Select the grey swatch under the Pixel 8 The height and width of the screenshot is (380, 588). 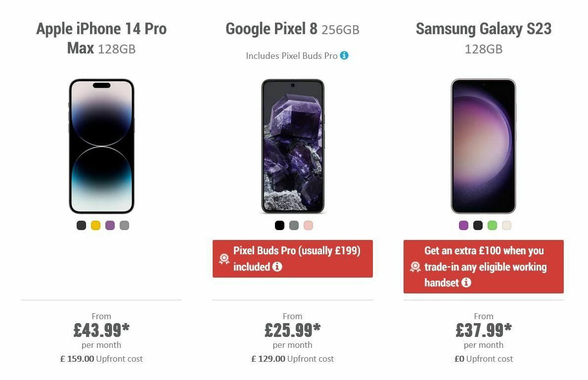click(293, 225)
